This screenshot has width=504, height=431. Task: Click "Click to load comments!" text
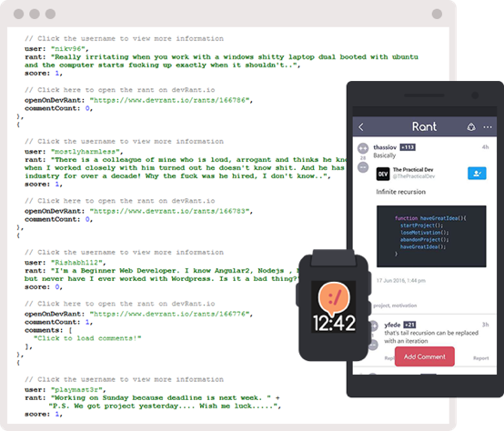coord(87,338)
